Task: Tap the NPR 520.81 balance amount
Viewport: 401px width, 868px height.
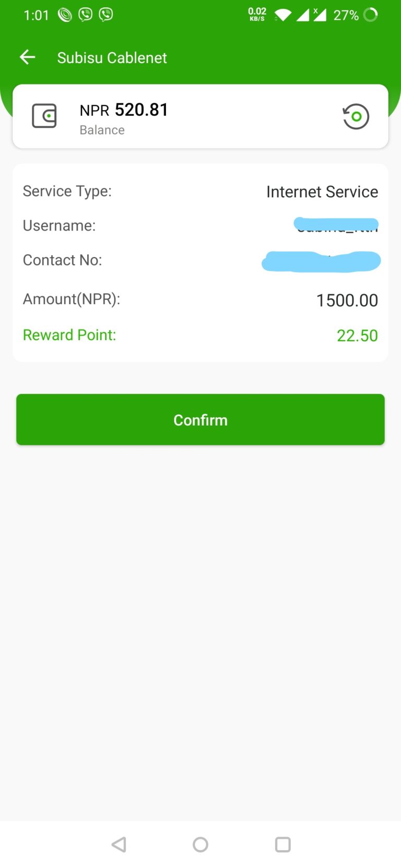Action: pyautogui.click(x=124, y=110)
